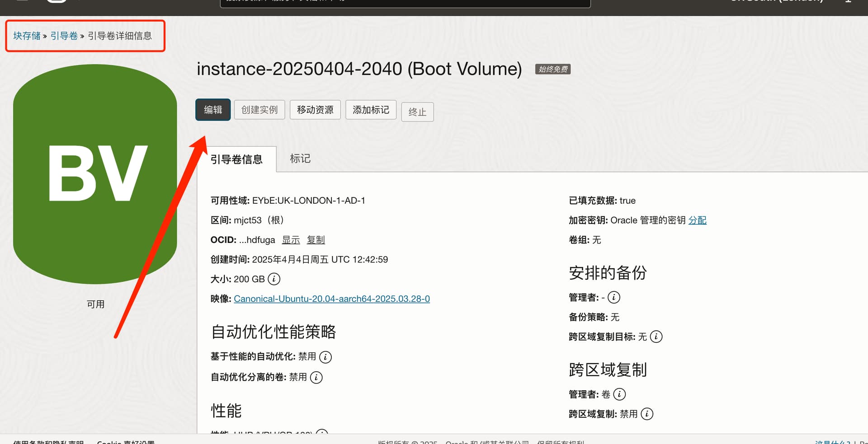Switch to the 标记 tab
The image size is (868, 444).
point(300,159)
